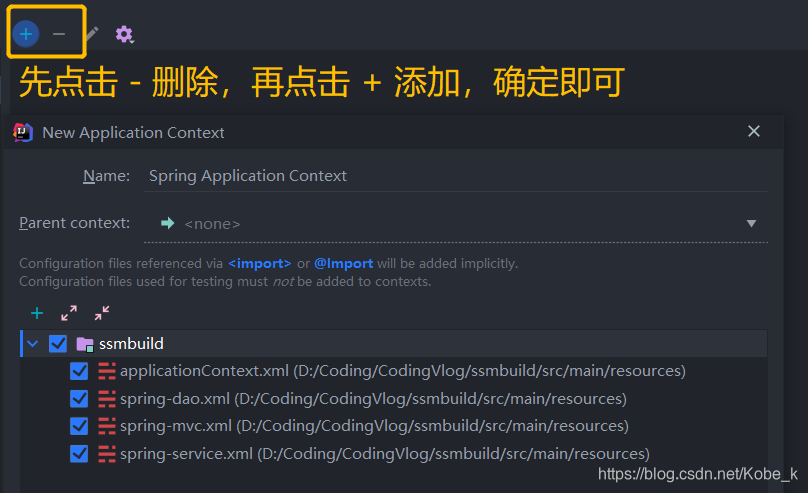The width and height of the screenshot is (808, 493).
Task: Click the pencil edit icon in top toolbar
Action: (92, 34)
